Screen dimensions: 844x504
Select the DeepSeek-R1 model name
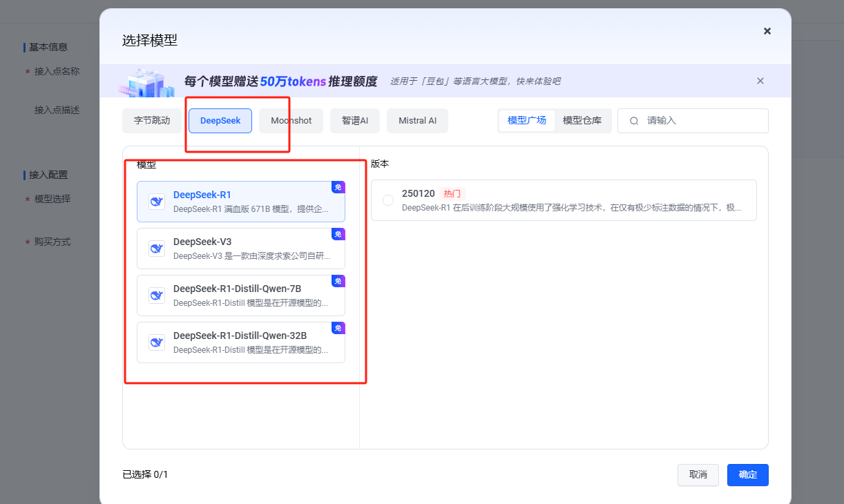(202, 195)
